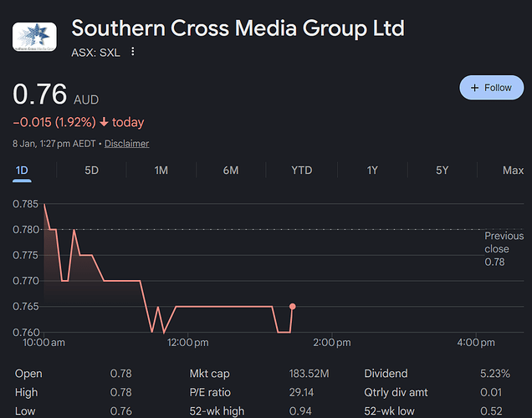Open the three-dot more options menu
Screen dimensions: 532x418
click(132, 52)
